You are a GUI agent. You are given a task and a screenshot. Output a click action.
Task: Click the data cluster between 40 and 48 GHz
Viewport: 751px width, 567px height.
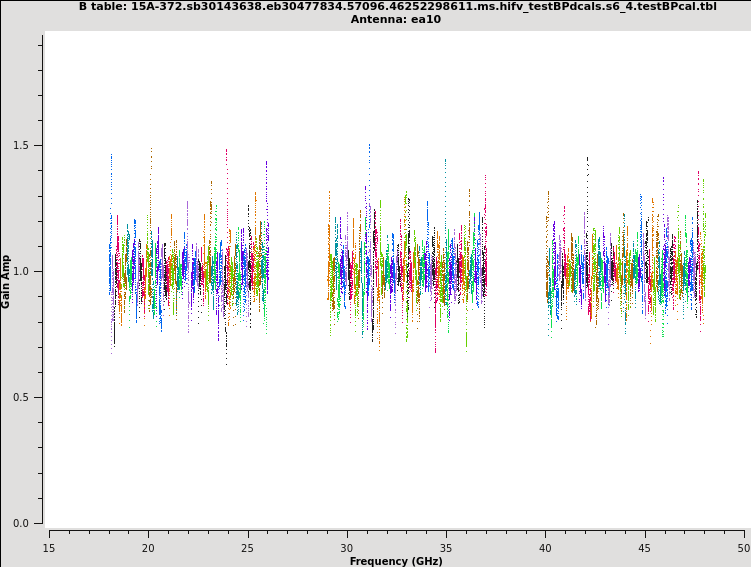tap(625, 270)
